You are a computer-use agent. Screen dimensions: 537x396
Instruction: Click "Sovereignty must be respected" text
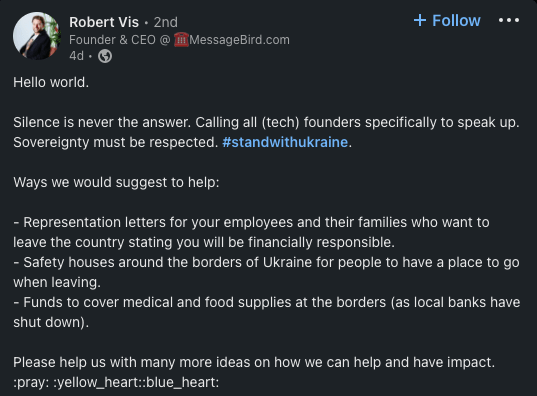click(115, 142)
